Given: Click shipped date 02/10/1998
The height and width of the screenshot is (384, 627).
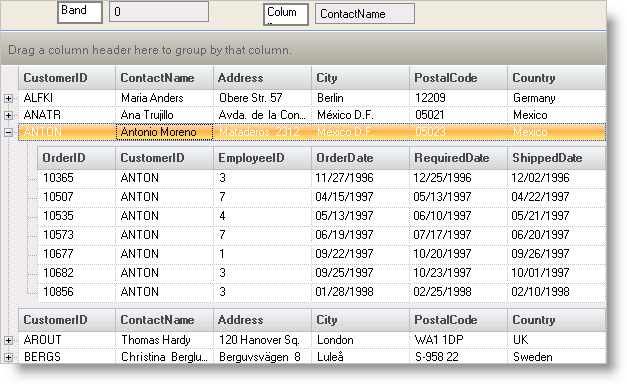Looking at the screenshot, I should tap(556, 292).
